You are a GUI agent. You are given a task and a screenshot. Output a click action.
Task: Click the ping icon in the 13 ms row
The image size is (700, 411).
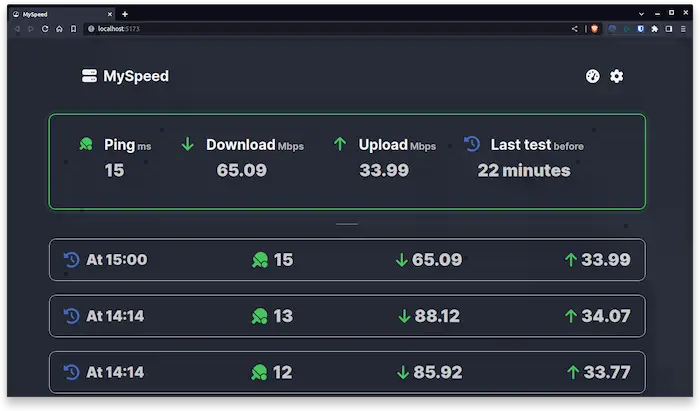259,316
